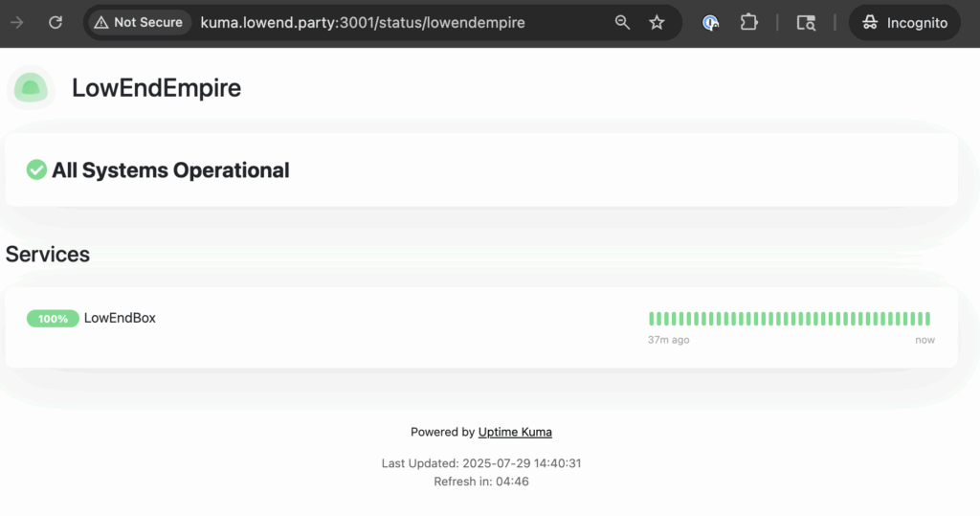980x516 pixels.
Task: Click the newest heartbeat bar segment
Action: [927, 319]
